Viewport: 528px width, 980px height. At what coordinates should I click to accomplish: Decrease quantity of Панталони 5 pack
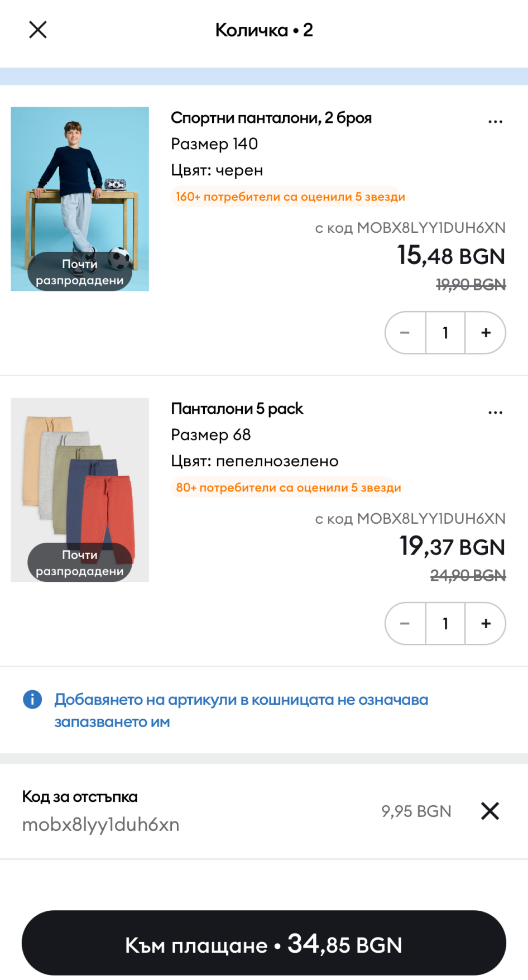click(405, 623)
